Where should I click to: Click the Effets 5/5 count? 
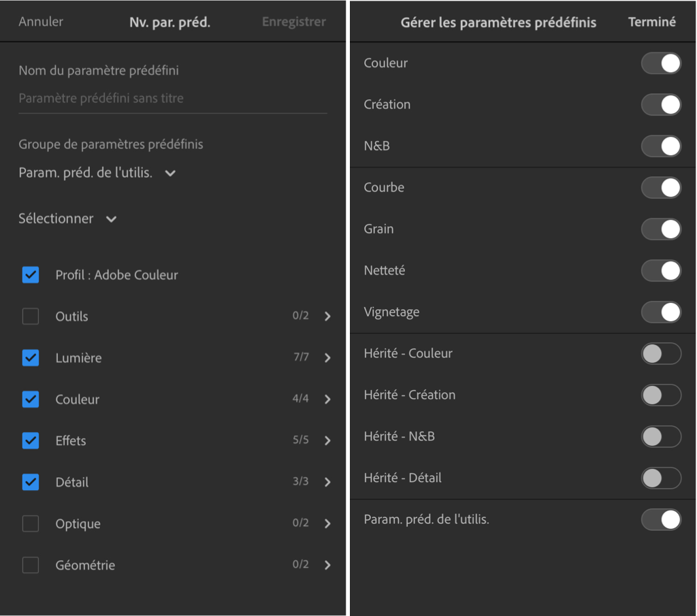point(300,440)
